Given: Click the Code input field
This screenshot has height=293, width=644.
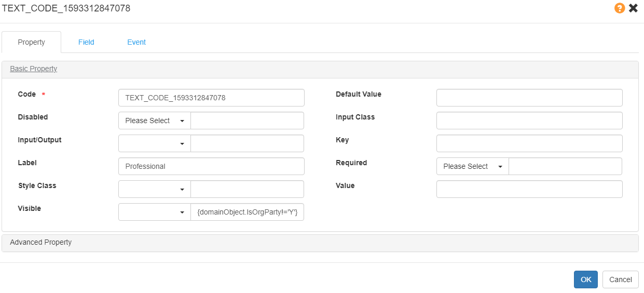Looking at the screenshot, I should [x=211, y=98].
